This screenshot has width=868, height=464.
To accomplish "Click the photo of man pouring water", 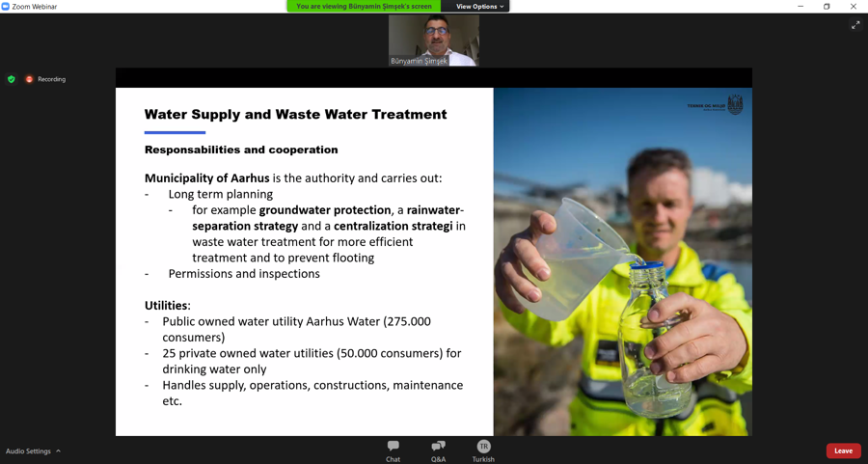I will click(x=623, y=261).
